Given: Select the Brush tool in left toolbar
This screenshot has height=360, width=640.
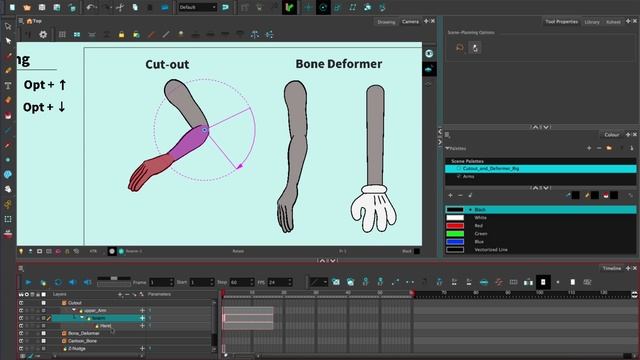Looking at the screenshot, I should point(8,56).
